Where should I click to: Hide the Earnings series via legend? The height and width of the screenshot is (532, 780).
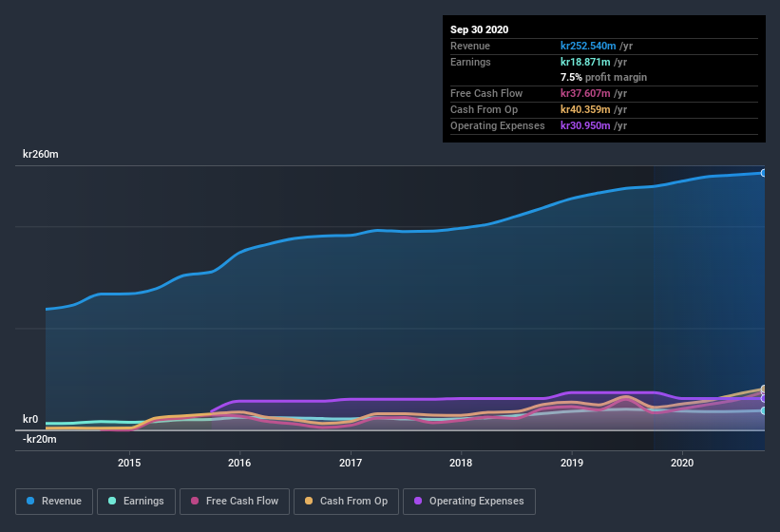pos(135,501)
